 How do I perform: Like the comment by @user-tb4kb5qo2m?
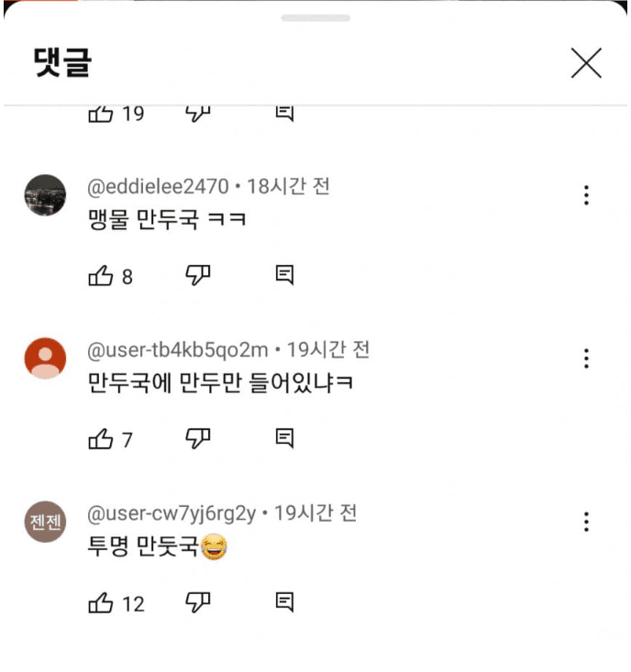click(101, 440)
